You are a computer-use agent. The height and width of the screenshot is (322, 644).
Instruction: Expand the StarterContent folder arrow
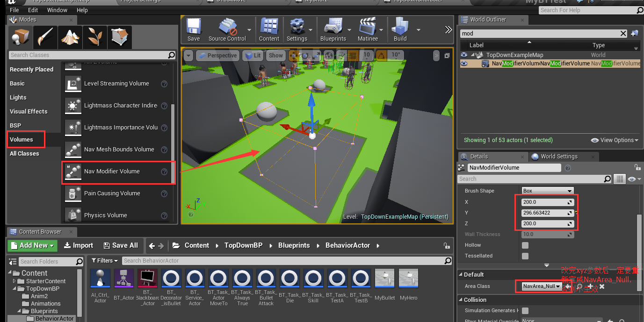[14, 281]
